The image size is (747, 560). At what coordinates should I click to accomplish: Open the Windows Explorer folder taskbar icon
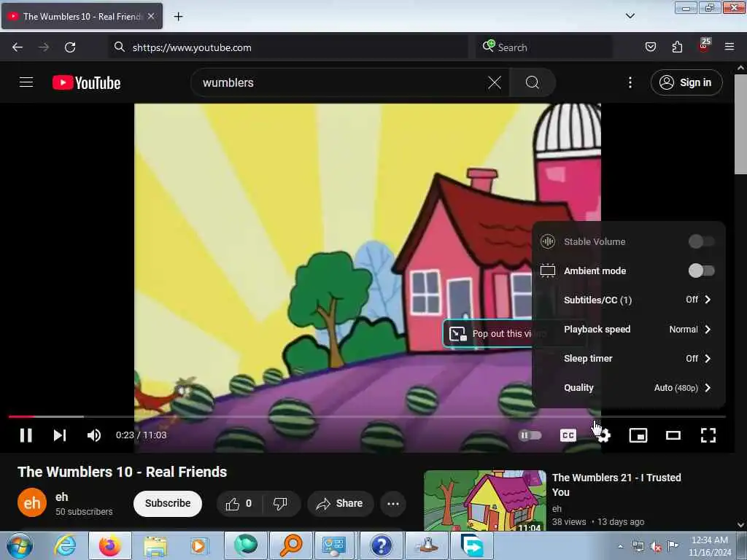click(x=155, y=545)
